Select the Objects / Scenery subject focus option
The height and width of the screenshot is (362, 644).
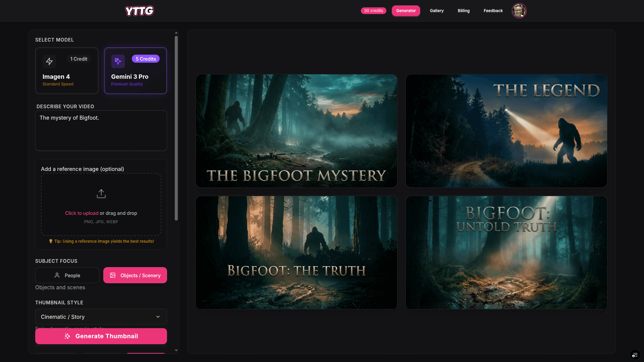[135, 275]
